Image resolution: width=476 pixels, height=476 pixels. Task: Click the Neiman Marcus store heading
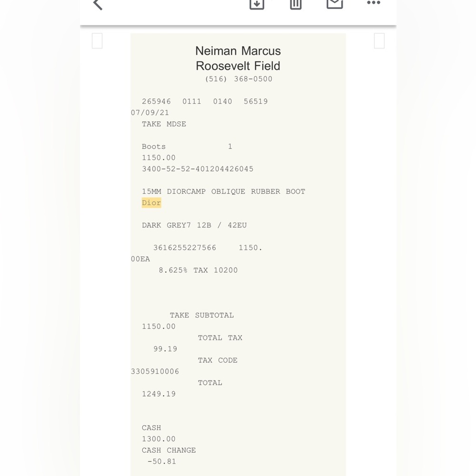pyautogui.click(x=238, y=51)
